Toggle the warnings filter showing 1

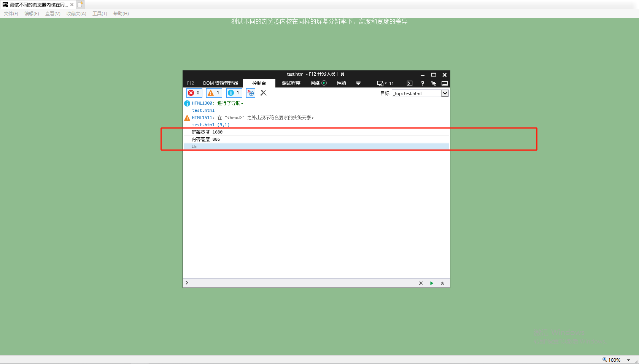coord(214,93)
